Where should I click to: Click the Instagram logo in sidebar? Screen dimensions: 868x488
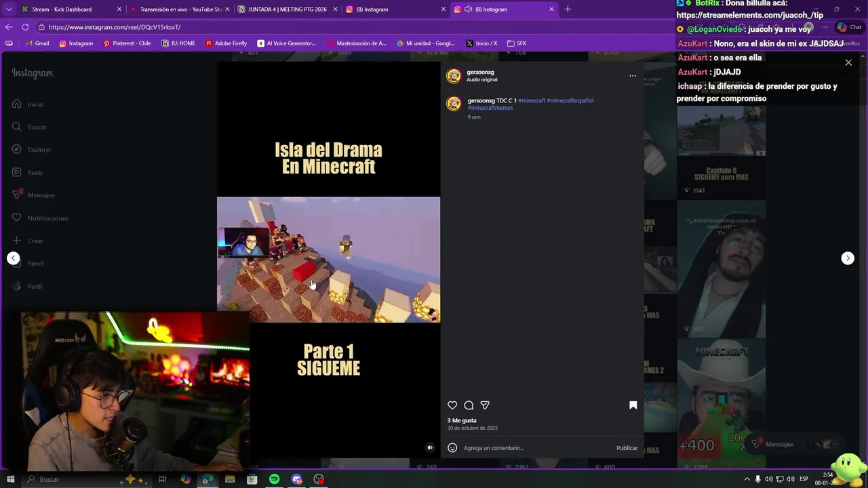coord(32,73)
